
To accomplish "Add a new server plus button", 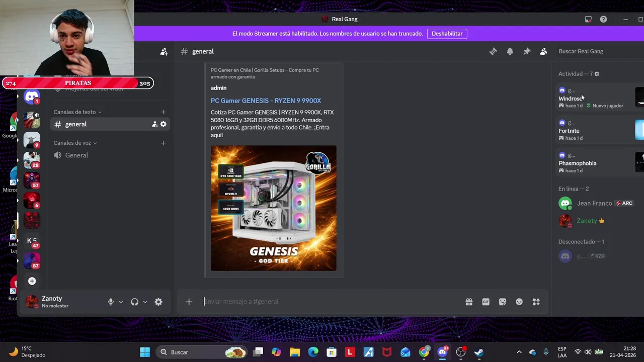I will [x=32, y=281].
